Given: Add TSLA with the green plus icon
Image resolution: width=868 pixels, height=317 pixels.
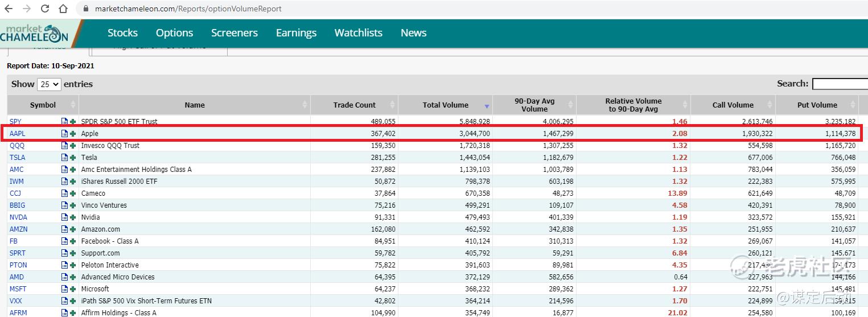Looking at the screenshot, I should (73, 158).
